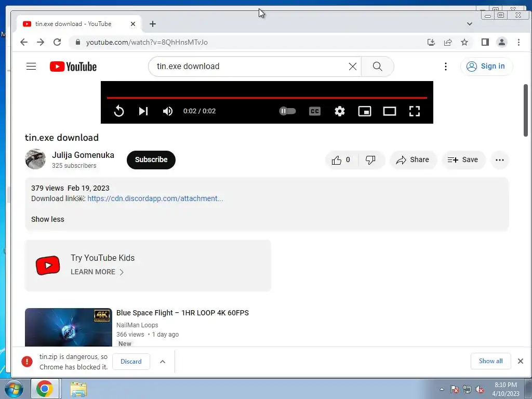Viewport: 532px width, 399px height.
Task: Replay the video
Action: 119,111
